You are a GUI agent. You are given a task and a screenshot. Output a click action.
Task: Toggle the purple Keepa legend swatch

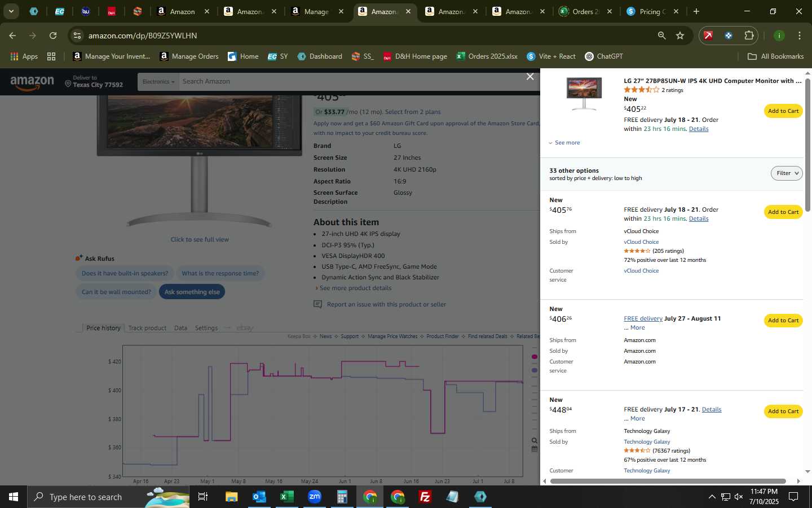[x=535, y=370]
